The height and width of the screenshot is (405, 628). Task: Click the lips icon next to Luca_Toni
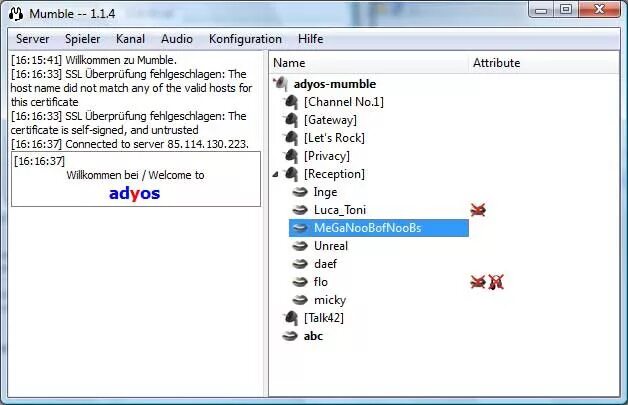pyautogui.click(x=300, y=210)
